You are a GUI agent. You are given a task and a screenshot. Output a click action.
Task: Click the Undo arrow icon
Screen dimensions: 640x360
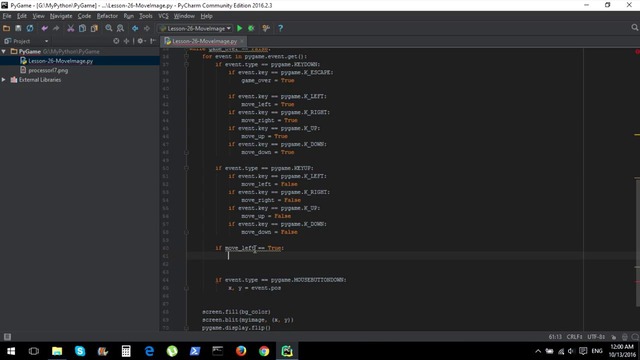pyautogui.click(x=44, y=28)
